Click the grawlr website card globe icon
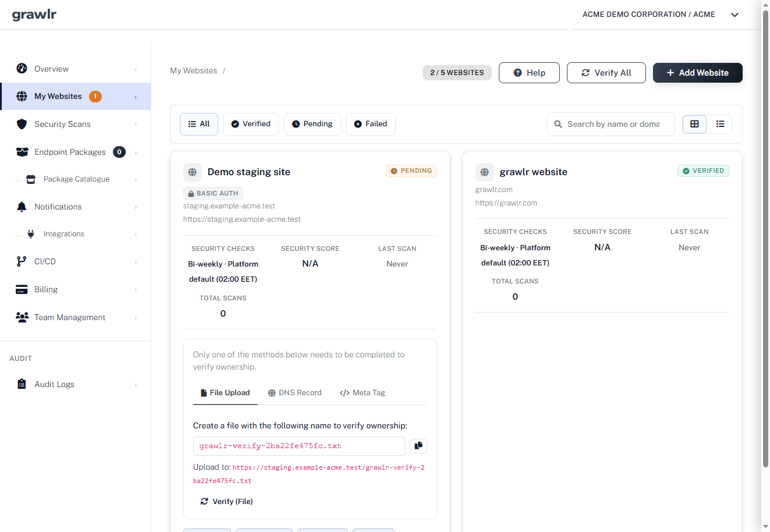The width and height of the screenshot is (770, 532). (x=485, y=172)
